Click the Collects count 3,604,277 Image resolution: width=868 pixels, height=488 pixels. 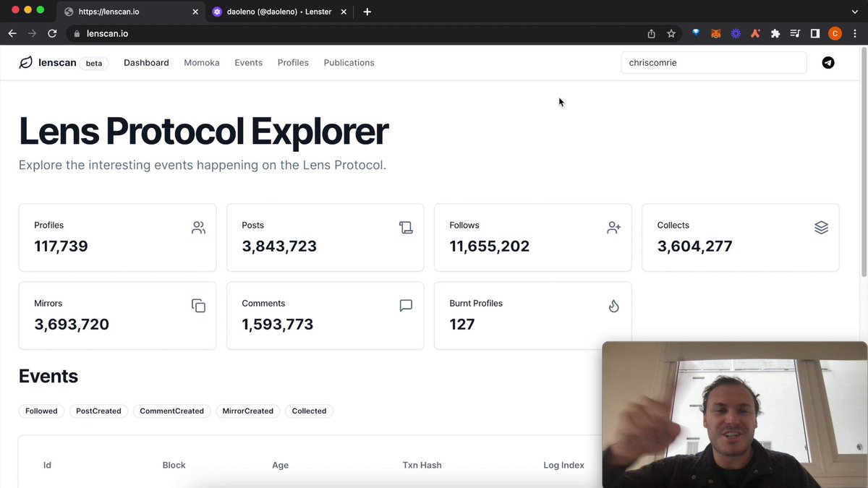pos(694,246)
